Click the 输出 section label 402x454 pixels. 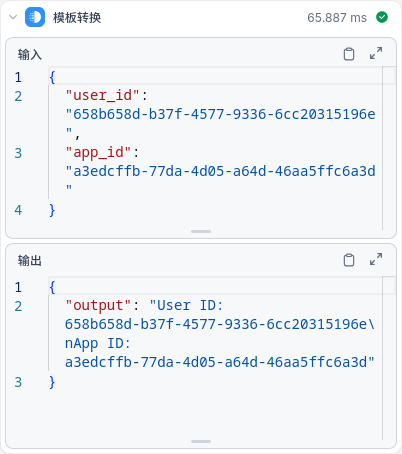tap(30, 261)
